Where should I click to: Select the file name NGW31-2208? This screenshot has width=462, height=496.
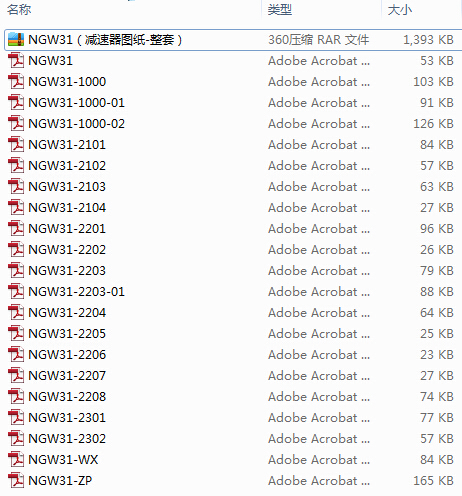[x=67, y=396]
